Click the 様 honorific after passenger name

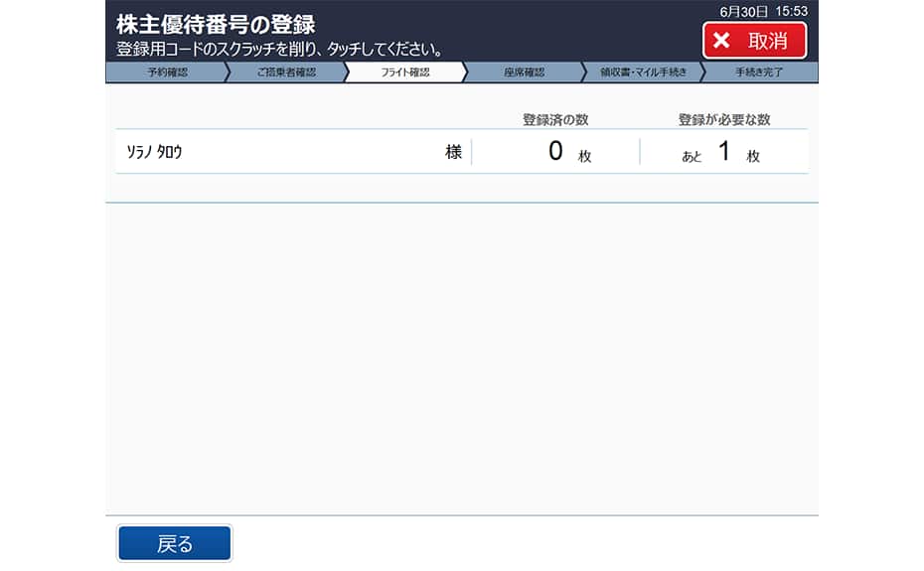click(453, 152)
